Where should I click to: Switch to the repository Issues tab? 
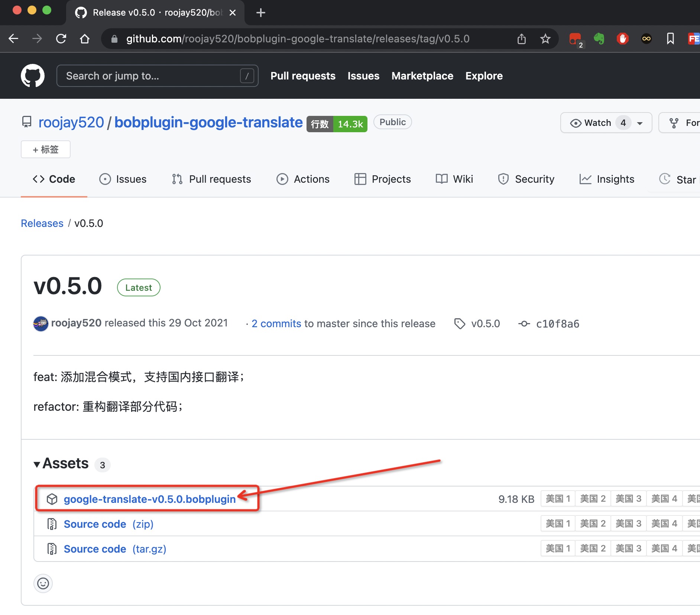click(x=123, y=179)
